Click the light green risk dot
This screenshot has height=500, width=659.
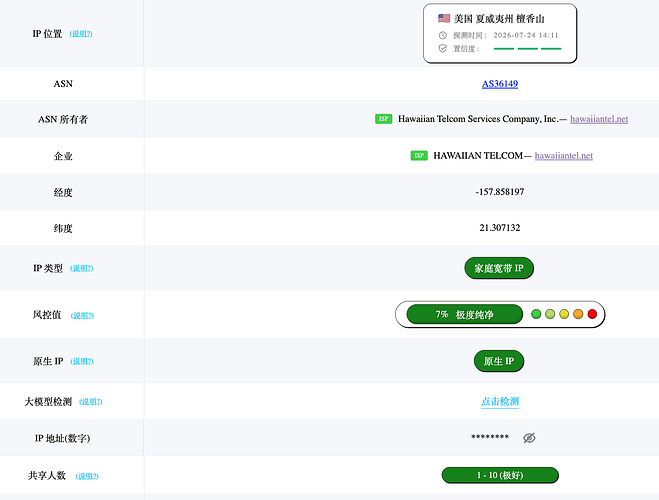coord(550,314)
